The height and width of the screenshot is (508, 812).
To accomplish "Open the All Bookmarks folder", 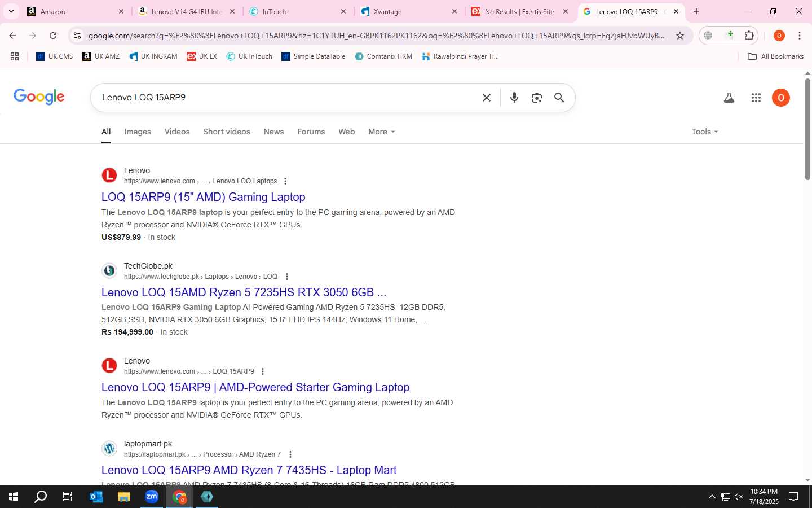I will point(775,56).
